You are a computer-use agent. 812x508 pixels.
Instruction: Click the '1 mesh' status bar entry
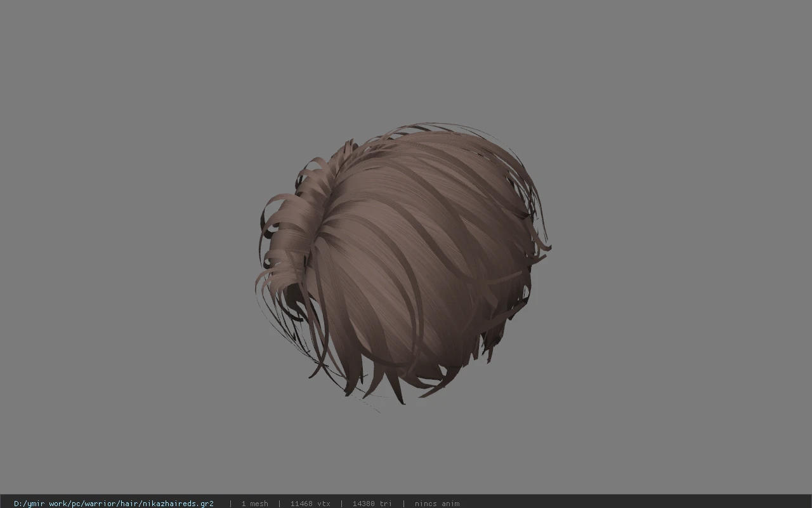[x=254, y=504]
